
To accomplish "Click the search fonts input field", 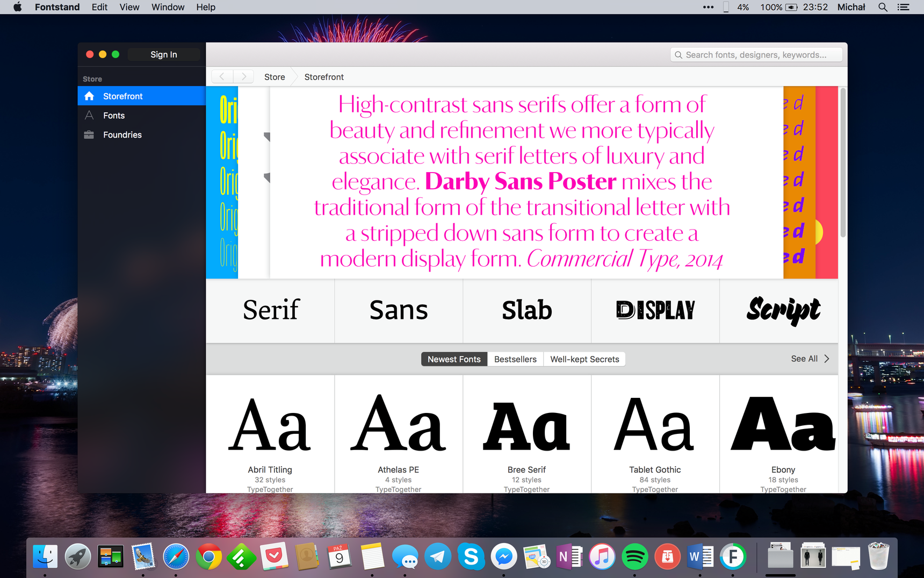I will 756,55.
